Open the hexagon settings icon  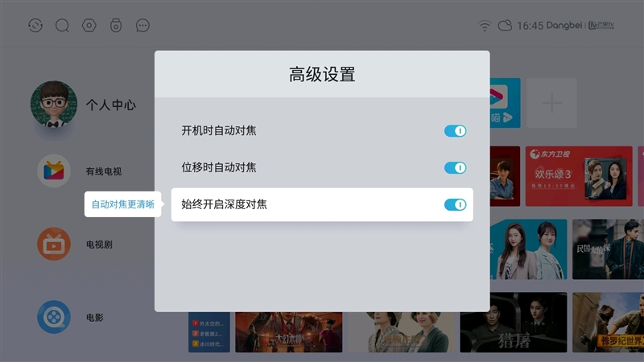[x=89, y=26]
